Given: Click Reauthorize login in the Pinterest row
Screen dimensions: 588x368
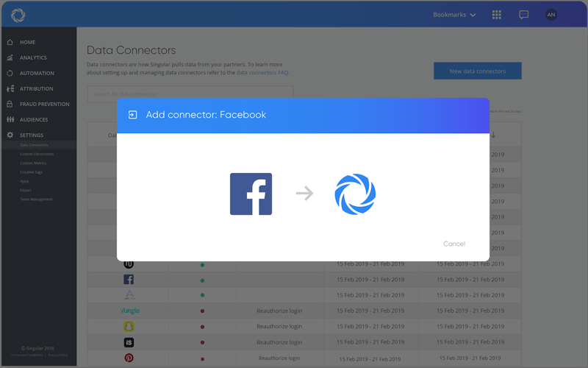Looking at the screenshot, I should [279, 358].
